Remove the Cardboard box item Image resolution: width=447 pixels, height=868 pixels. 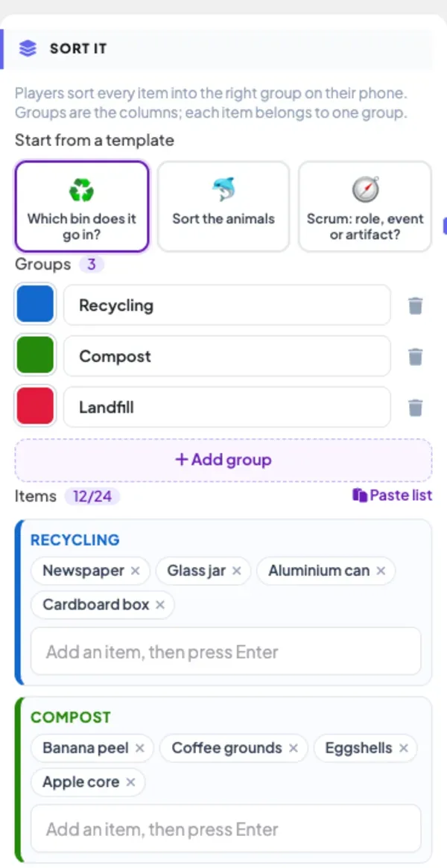160,605
